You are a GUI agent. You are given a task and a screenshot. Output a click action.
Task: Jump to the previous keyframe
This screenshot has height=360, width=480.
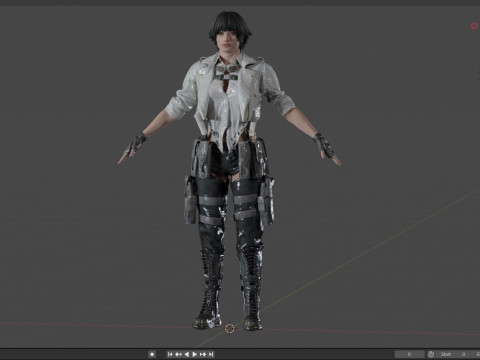178,354
